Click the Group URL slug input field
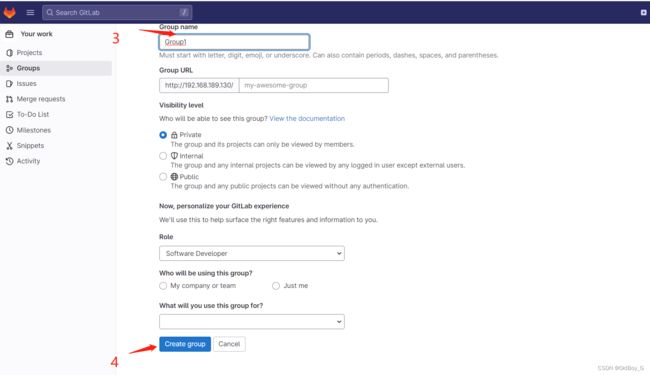Screen dimensions: 650x375 pyautogui.click(x=314, y=85)
